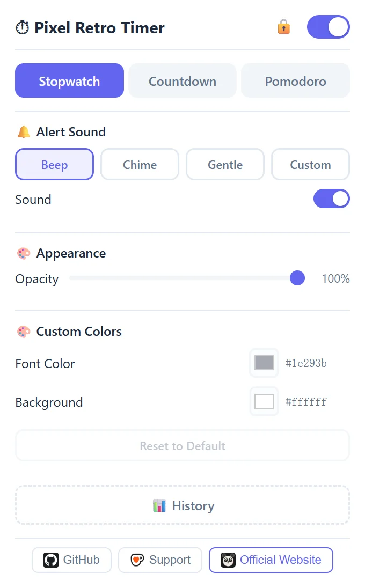
Task: Click the heart cup Support icon
Action: coord(137,560)
